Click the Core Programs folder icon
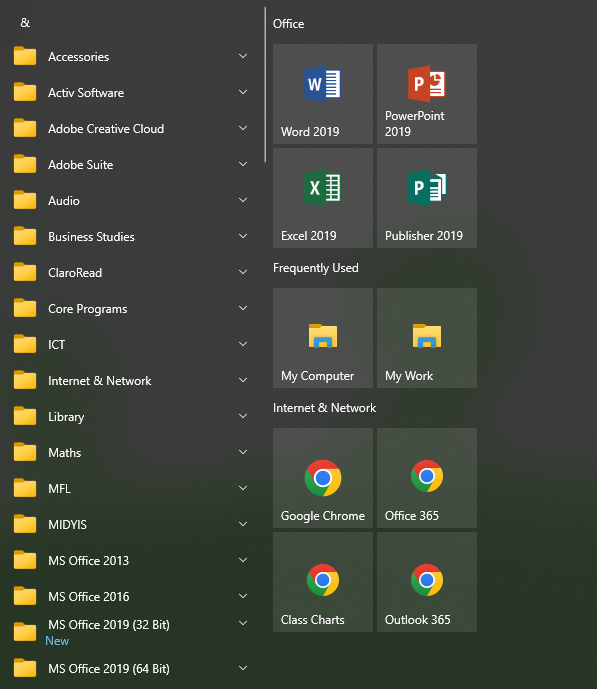Screen dimensions: 597x689 pyautogui.click(x=25, y=308)
